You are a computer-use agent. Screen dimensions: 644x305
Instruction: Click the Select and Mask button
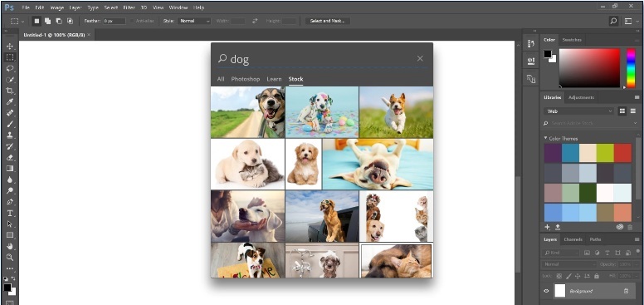click(327, 21)
